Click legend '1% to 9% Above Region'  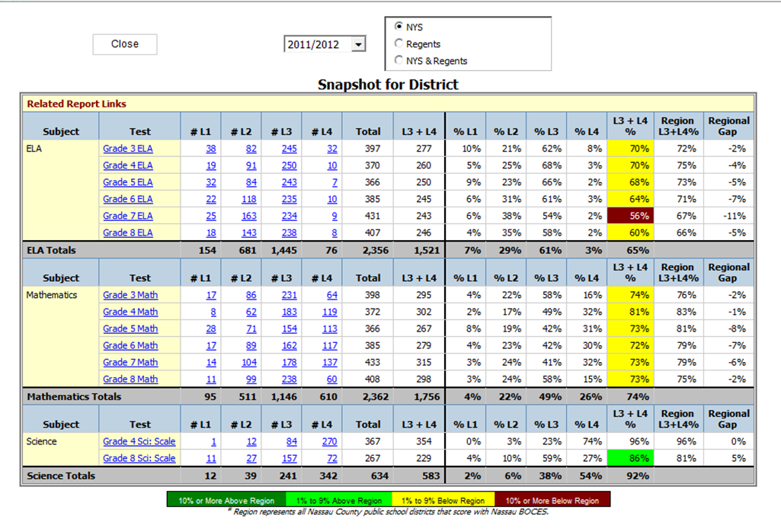click(x=339, y=501)
